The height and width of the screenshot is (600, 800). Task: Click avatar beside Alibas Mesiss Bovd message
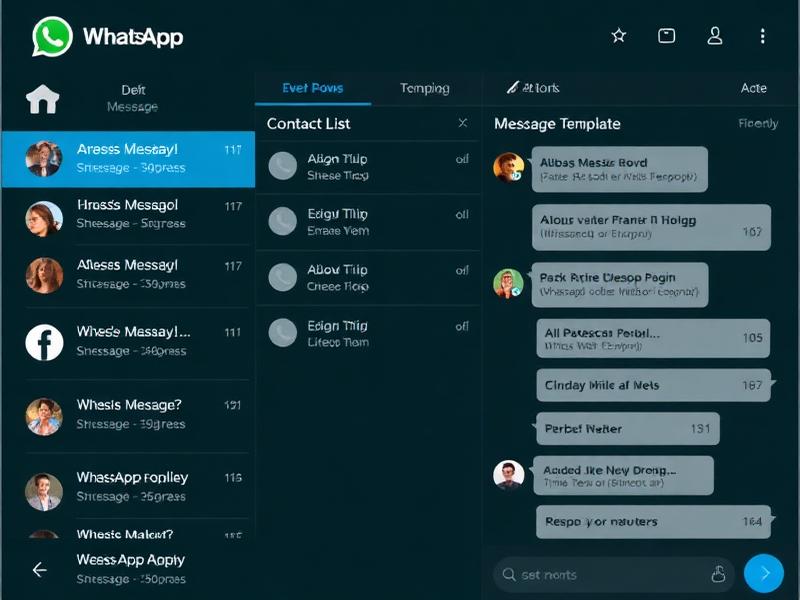click(509, 167)
